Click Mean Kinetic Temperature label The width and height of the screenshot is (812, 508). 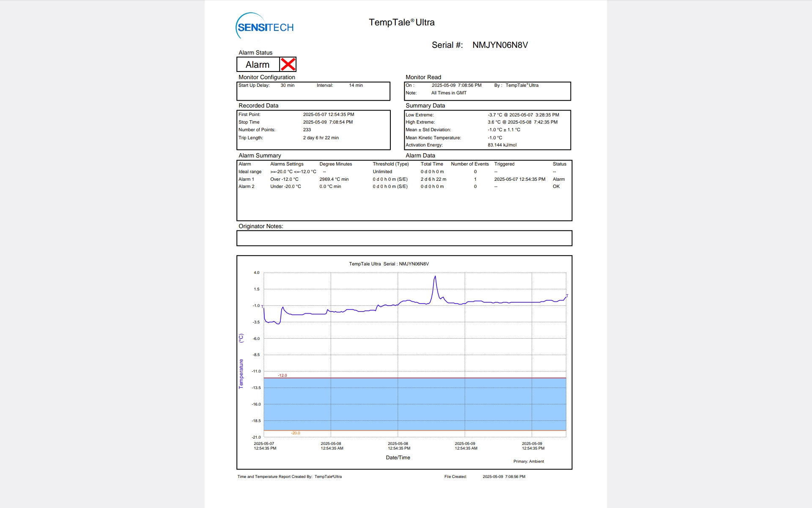pos(433,138)
